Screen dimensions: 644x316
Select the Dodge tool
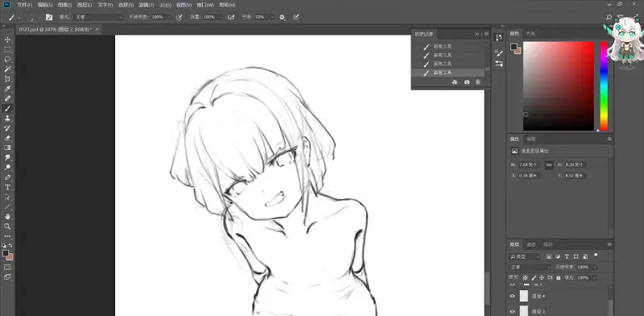7,168
